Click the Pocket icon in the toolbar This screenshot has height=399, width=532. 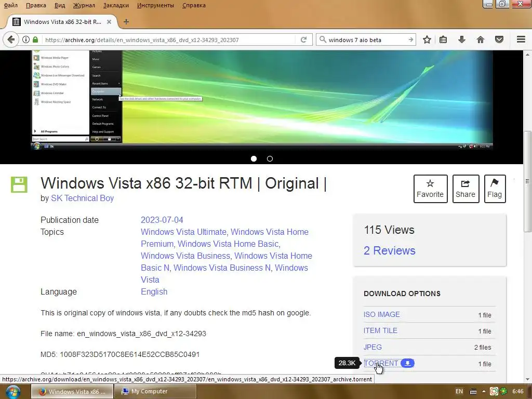point(499,39)
